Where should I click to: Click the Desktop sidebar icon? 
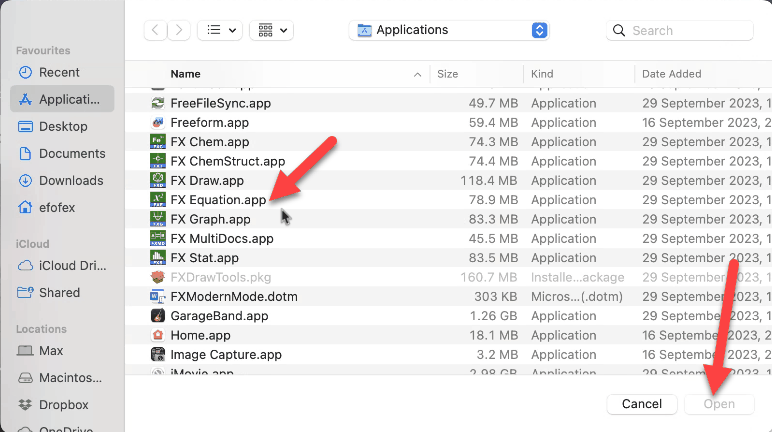[25, 127]
